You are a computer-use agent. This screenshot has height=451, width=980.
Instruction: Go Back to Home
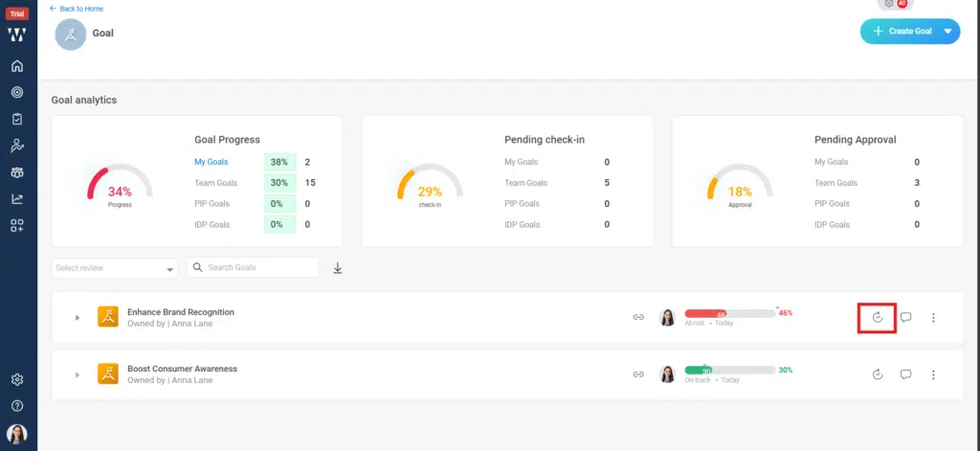coord(77,9)
